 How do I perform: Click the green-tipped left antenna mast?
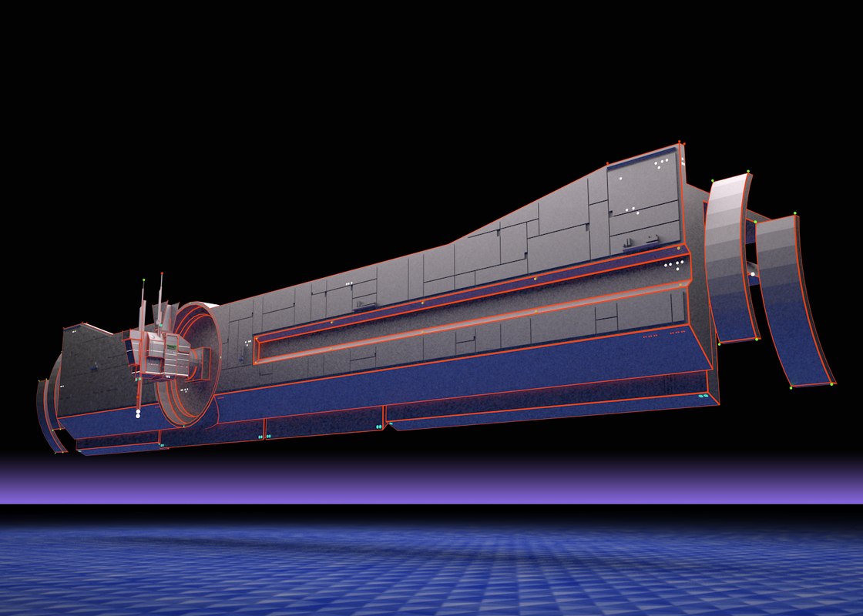pyautogui.click(x=144, y=304)
